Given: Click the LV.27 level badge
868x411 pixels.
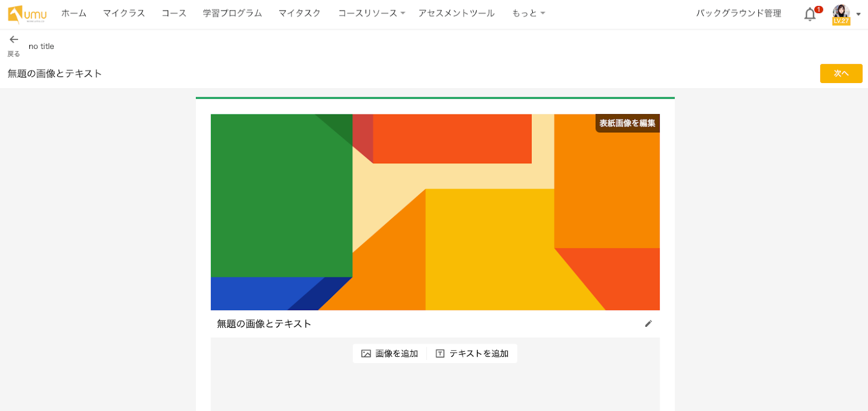Looking at the screenshot, I should coord(841,21).
